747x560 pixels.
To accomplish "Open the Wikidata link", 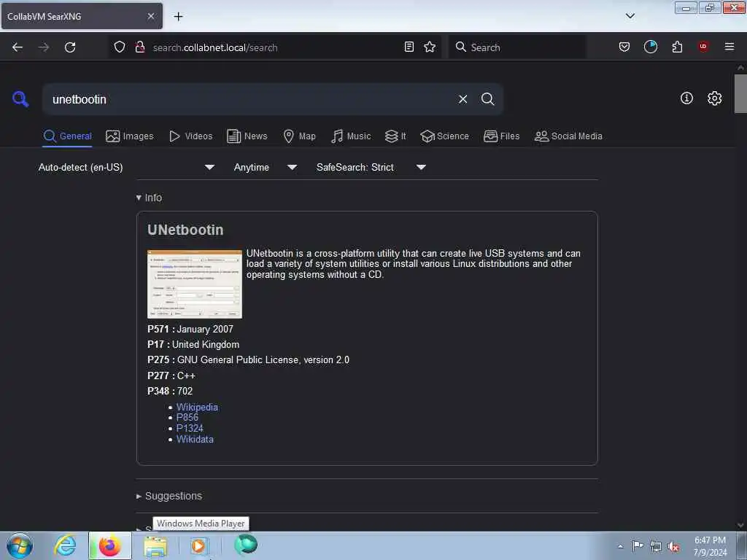I will point(195,439).
